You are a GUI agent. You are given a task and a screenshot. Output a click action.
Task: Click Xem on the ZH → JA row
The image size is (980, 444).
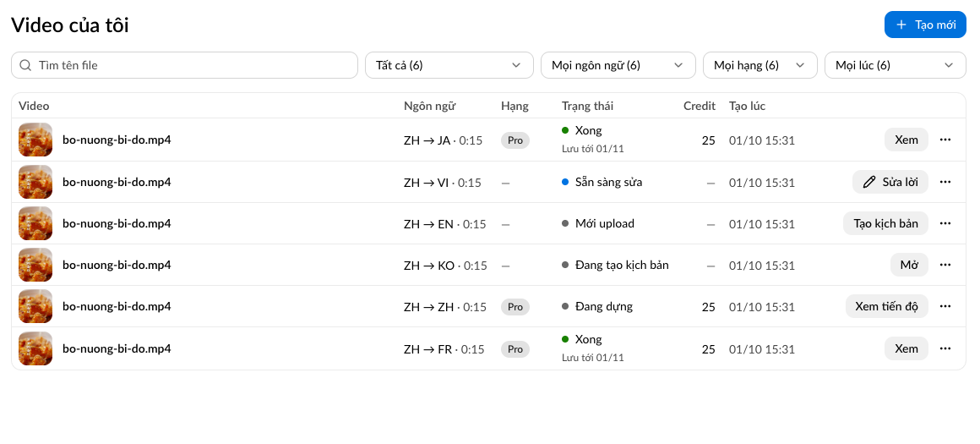pos(906,140)
